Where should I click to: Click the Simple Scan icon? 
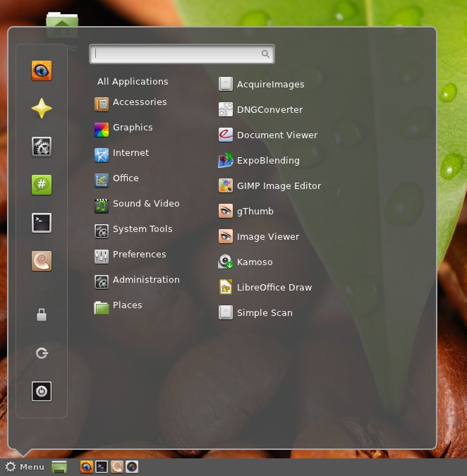coord(226,312)
